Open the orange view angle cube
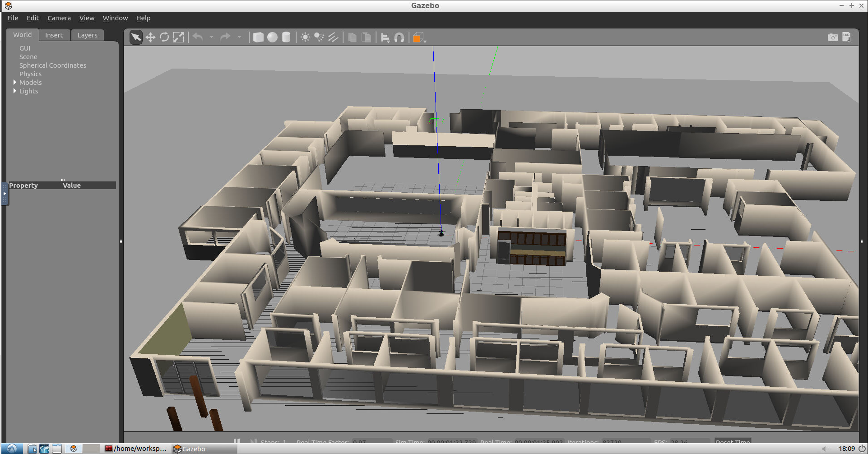 tap(419, 38)
